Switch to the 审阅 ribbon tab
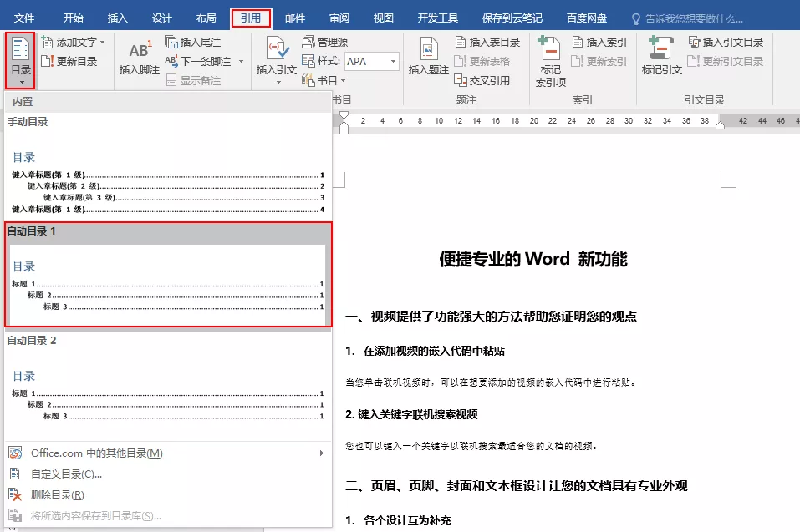 [340, 17]
